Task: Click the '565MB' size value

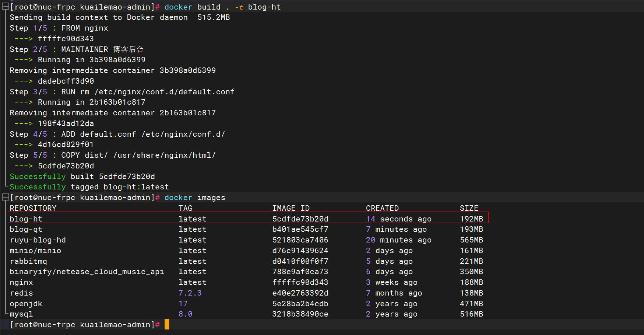Action: click(x=471, y=240)
